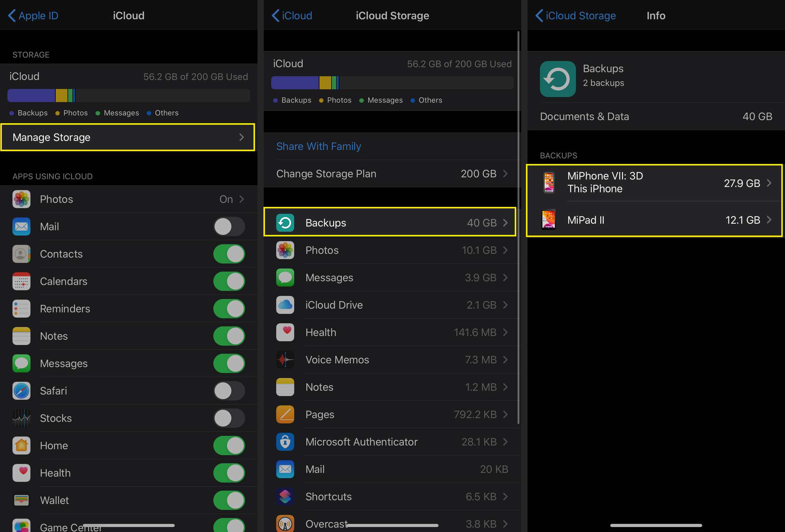The width and height of the screenshot is (785, 532).
Task: Enable the Mail iCloud toggle
Action: [229, 227]
